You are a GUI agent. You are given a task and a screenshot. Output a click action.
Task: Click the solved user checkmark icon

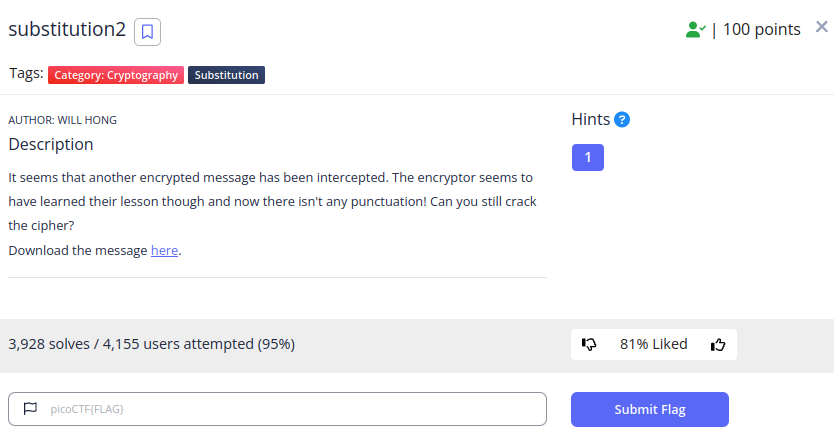pos(696,30)
